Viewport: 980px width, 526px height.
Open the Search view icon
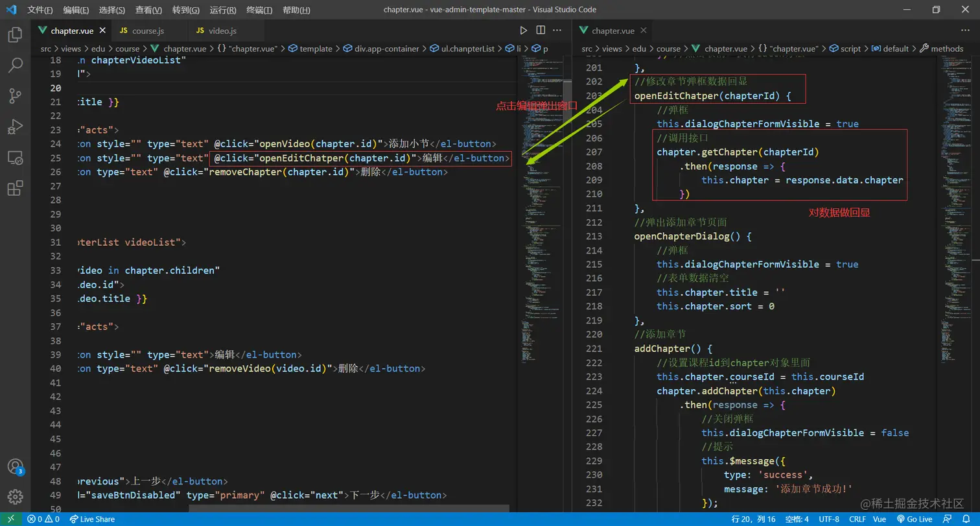[15, 65]
